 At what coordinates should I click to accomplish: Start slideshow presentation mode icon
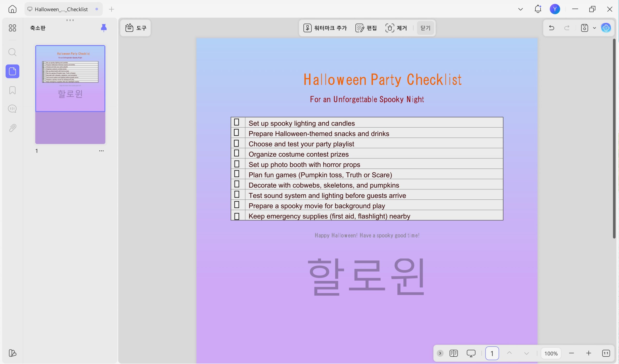coord(471,353)
